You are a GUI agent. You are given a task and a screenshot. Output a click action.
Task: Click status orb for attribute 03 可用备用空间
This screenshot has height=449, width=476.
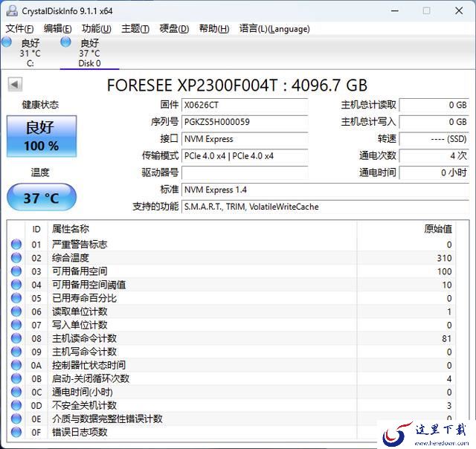coord(16,271)
